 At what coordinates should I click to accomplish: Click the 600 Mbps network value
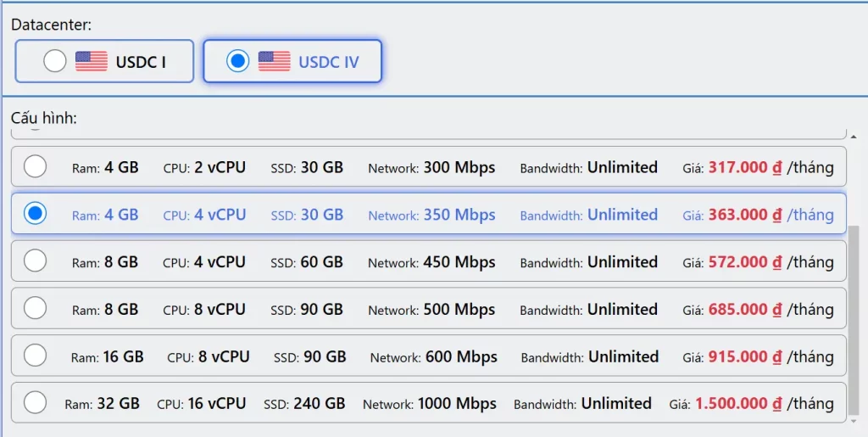click(461, 356)
